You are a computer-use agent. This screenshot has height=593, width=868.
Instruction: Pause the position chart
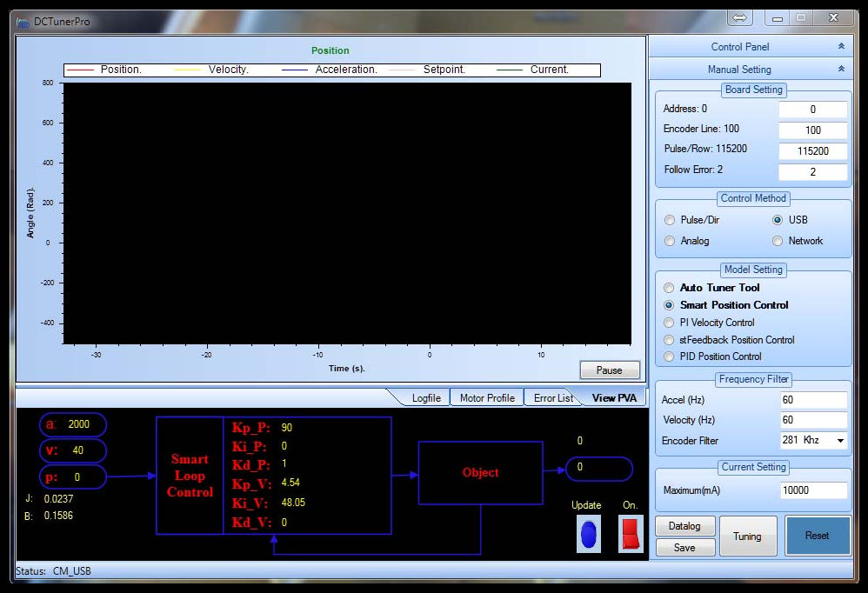(610, 370)
